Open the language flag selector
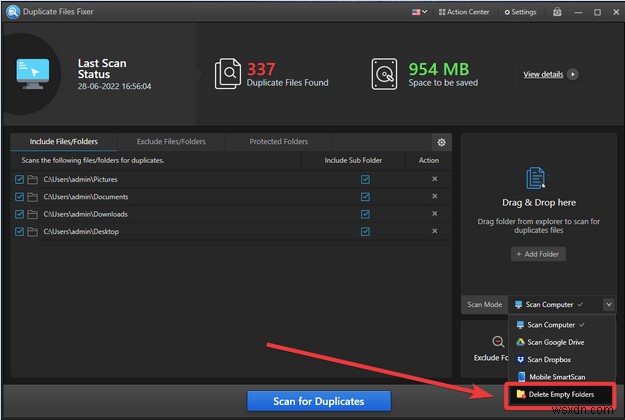Viewport: 625px width, 420px height. point(419,12)
